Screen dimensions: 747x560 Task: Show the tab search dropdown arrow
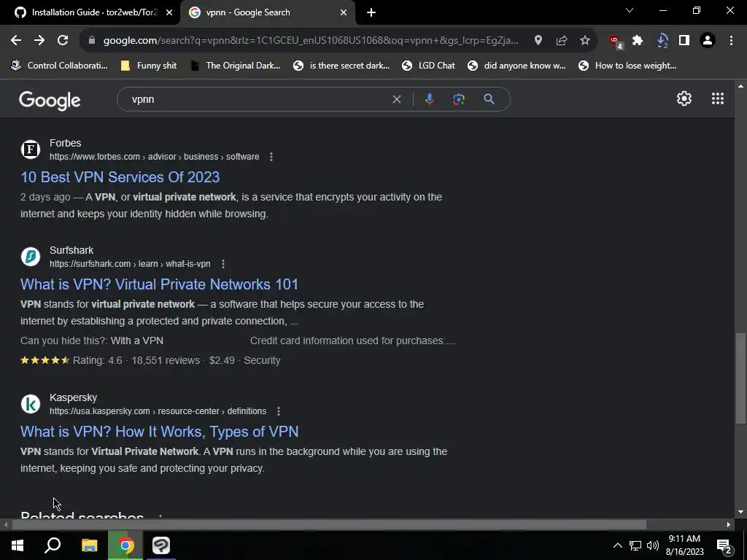click(630, 10)
